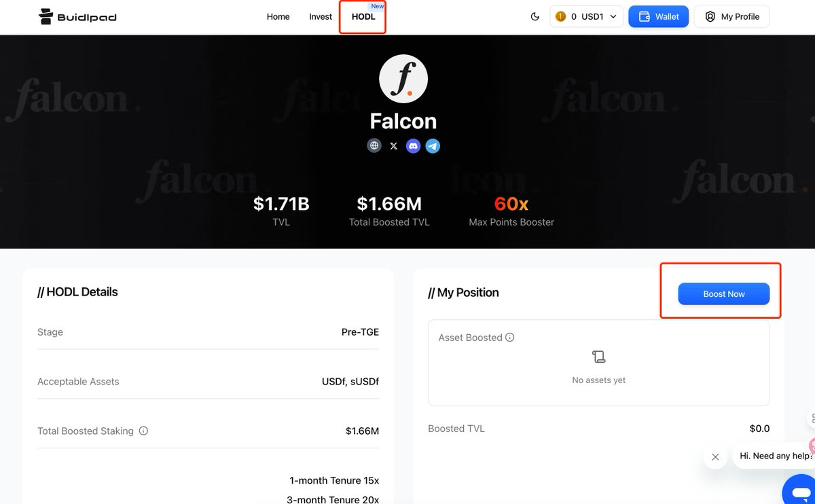
Task: Select the HODL tab
Action: (363, 16)
